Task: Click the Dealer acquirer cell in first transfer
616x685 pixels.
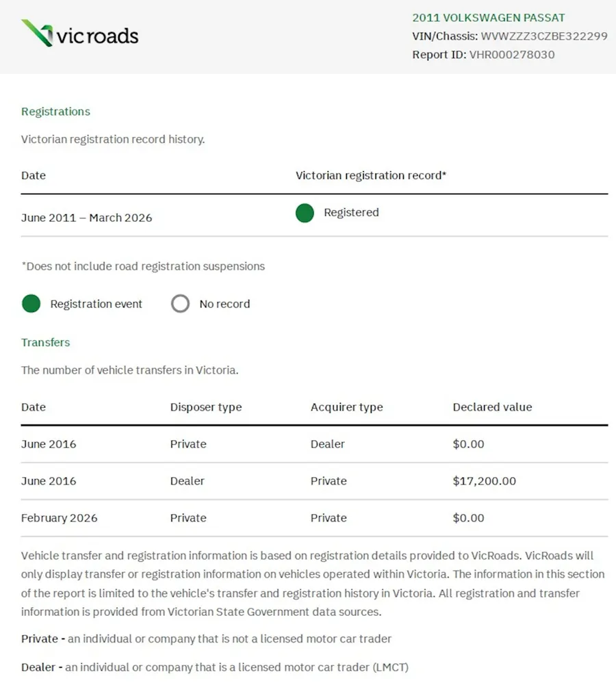Action: (x=328, y=444)
